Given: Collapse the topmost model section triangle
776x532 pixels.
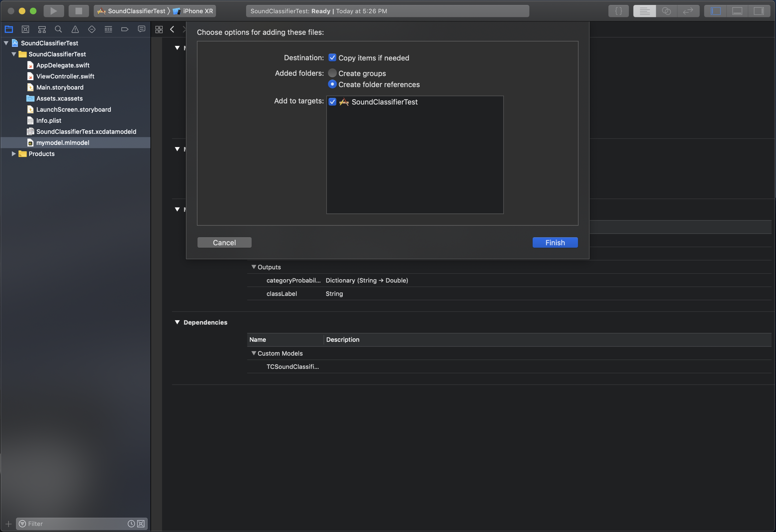Looking at the screenshot, I should click(x=177, y=48).
